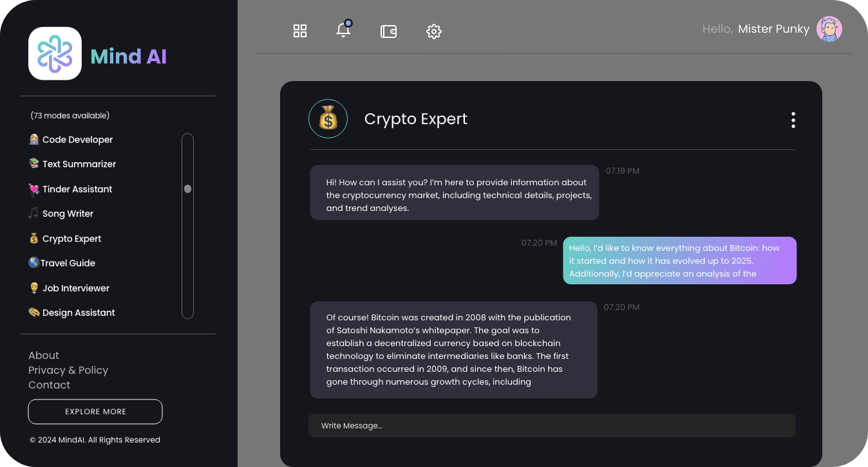Open the About link
This screenshot has height=467, width=868.
[44, 355]
